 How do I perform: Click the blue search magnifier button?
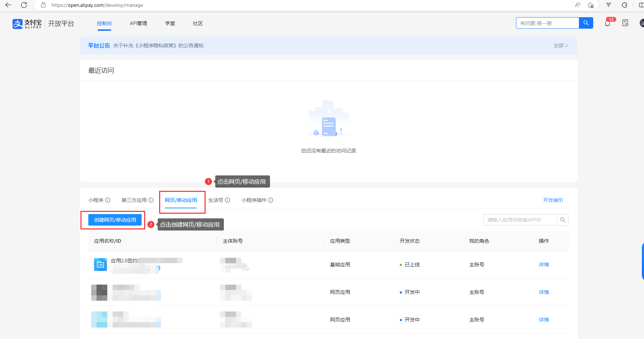pos(586,23)
